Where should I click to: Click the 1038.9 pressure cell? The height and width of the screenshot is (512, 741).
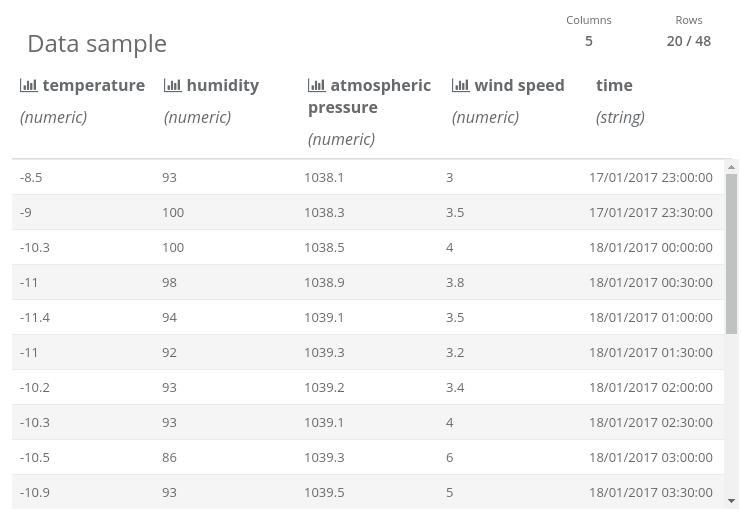(x=324, y=282)
